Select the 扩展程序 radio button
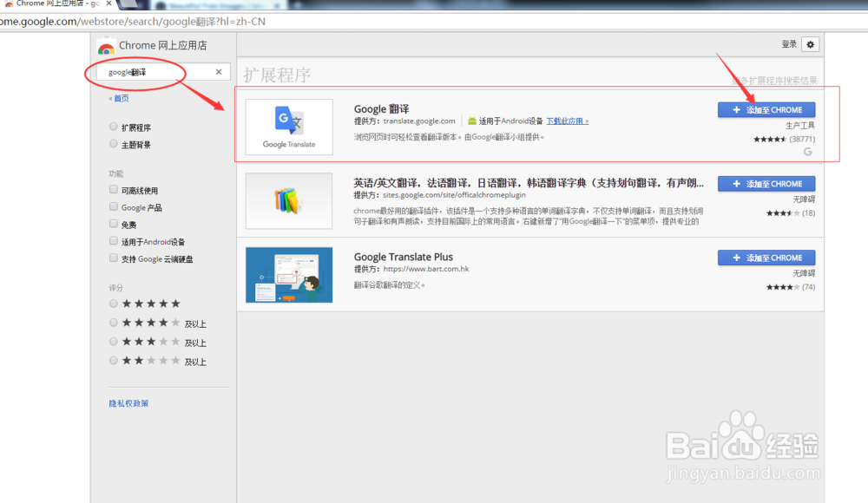The width and height of the screenshot is (868, 503). (x=114, y=127)
